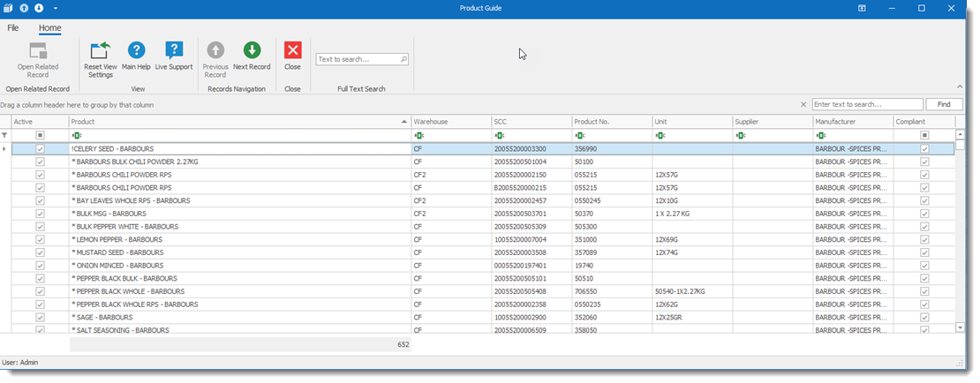Toggle Active checkbox for BAY LEAVES WHOLE RPS
The width and height of the screenshot is (980, 383).
pos(40,201)
